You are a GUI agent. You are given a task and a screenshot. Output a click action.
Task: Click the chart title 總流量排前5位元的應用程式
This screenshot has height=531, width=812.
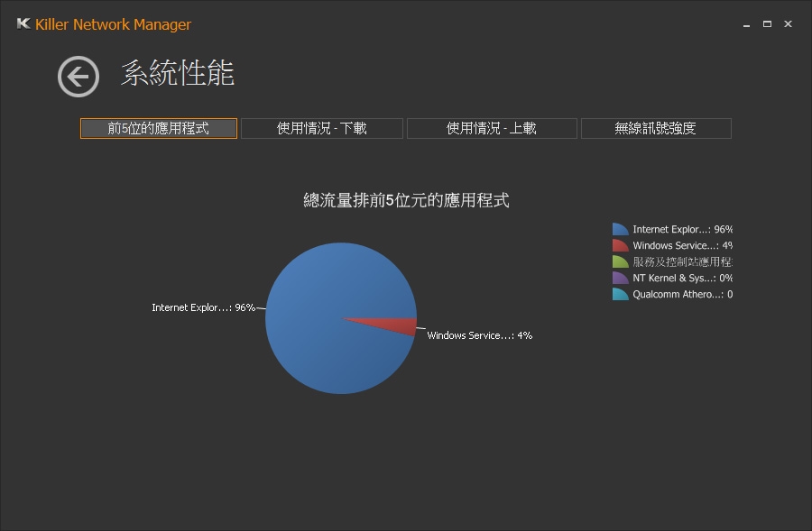coord(407,200)
